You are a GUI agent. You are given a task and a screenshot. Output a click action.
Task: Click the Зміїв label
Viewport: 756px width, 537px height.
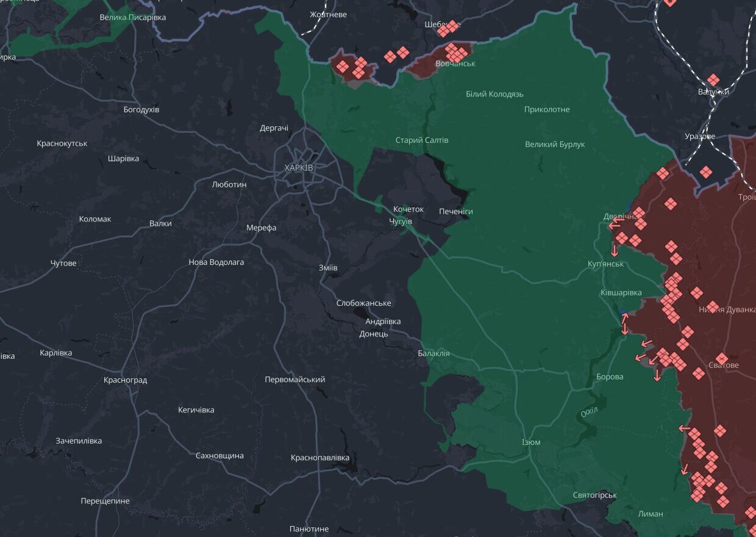[x=328, y=268]
